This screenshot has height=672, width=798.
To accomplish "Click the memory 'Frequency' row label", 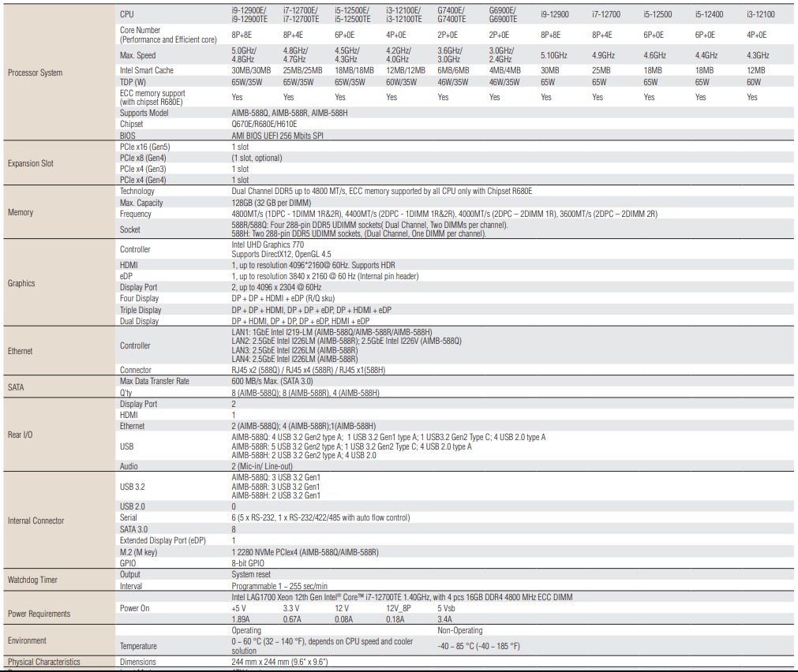I will coord(136,214).
